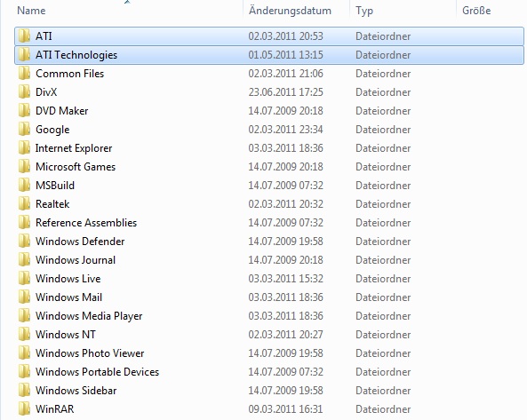The image size is (527, 420).
Task: Click the WinRAR folder icon
Action: tap(24, 409)
